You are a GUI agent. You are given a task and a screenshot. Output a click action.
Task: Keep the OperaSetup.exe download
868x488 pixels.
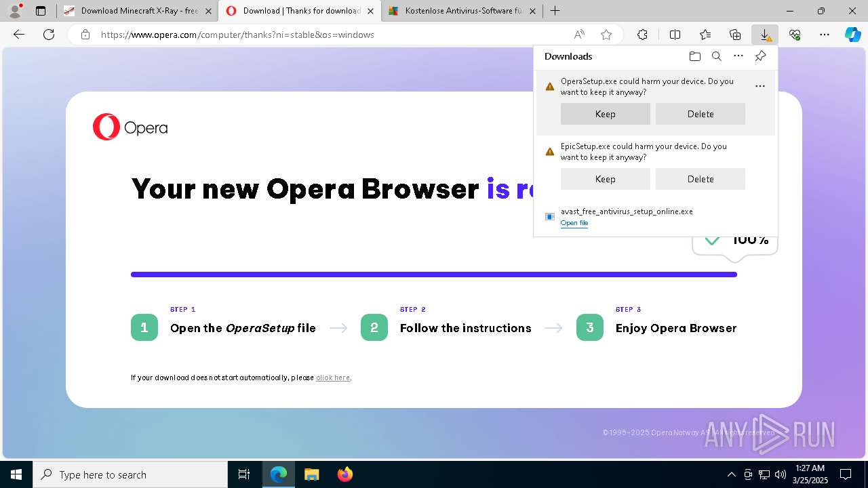[606, 114]
